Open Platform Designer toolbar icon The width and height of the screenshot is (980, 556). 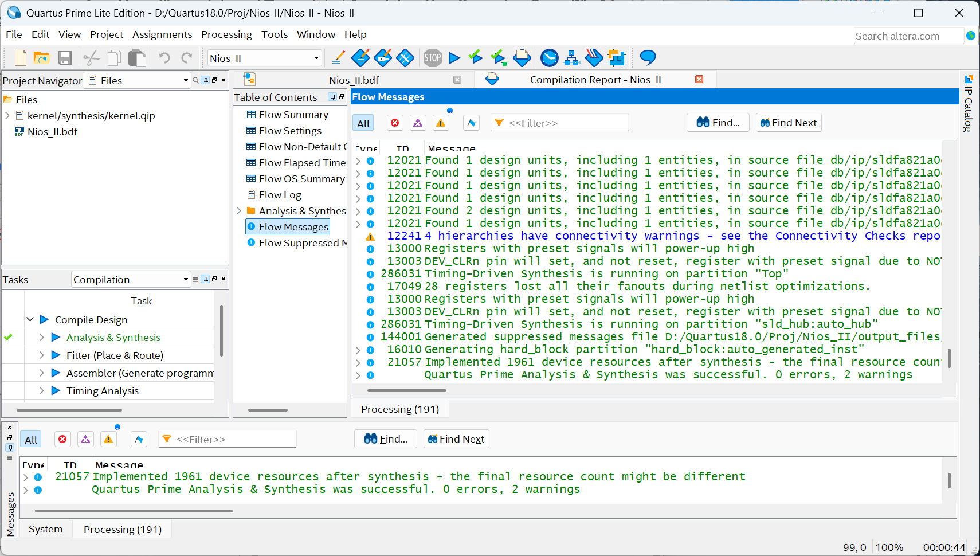coord(616,58)
